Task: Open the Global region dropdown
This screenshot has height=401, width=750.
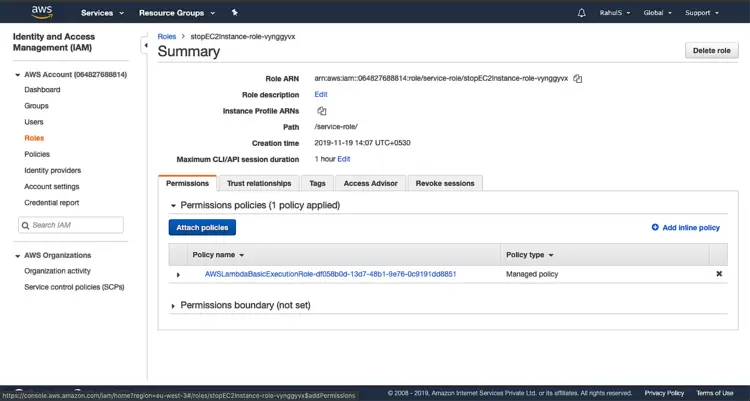Action: [x=657, y=13]
